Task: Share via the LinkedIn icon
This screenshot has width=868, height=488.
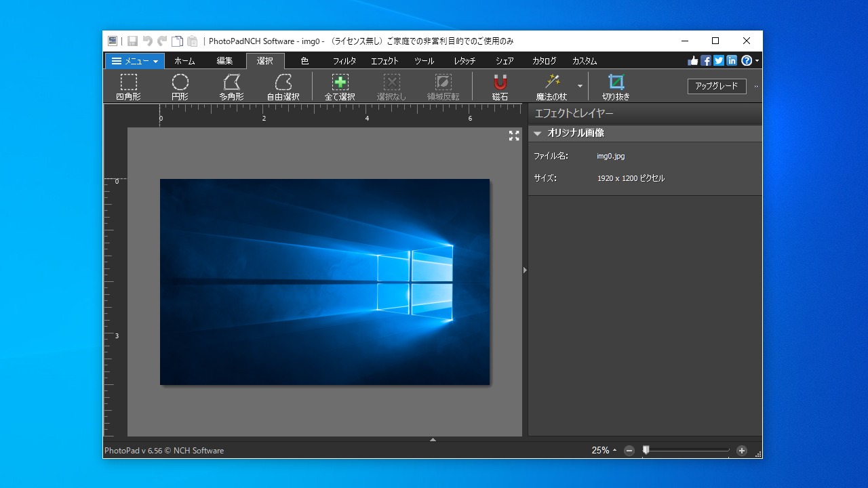Action: click(732, 61)
